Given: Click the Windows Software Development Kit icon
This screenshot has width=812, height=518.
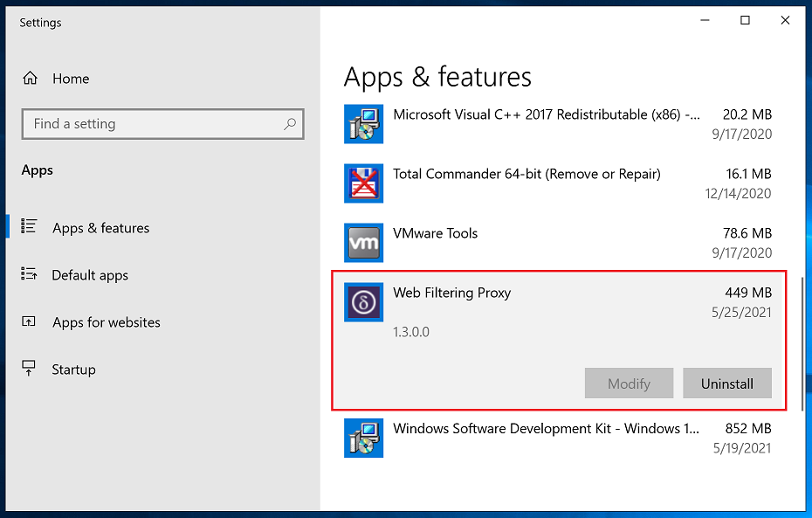Looking at the screenshot, I should point(363,439).
